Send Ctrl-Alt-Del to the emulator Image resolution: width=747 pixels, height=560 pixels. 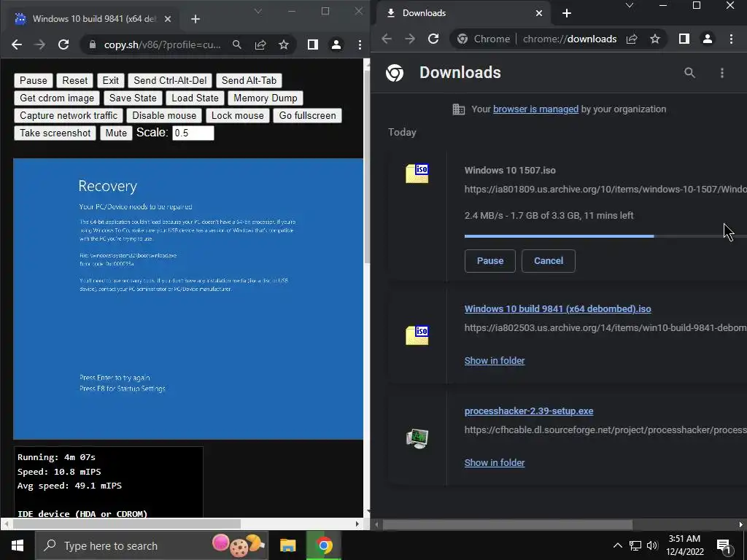tap(170, 80)
